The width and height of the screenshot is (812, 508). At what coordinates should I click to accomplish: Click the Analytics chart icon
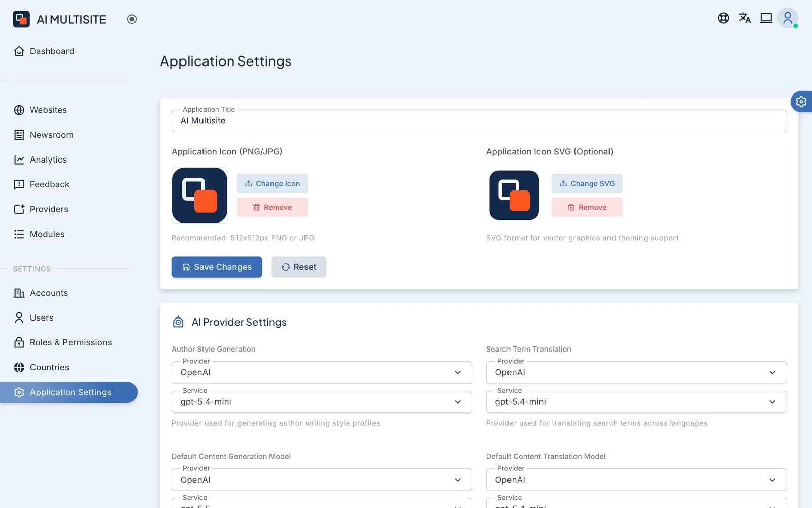click(x=19, y=160)
